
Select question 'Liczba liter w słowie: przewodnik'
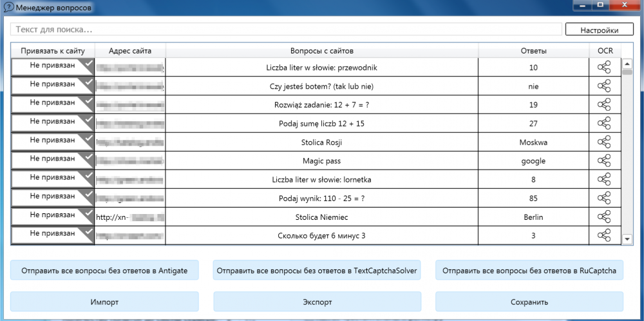click(321, 68)
